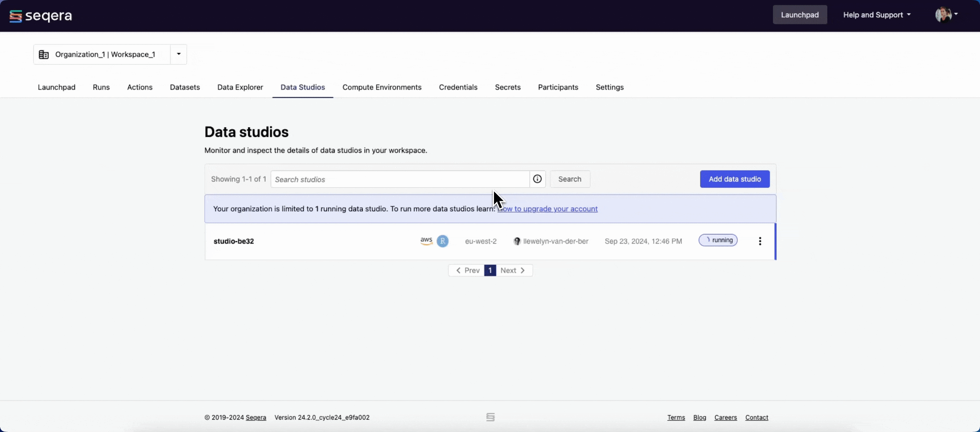Click the Seqera logo top left
The width and height of the screenshot is (980, 432).
tap(40, 14)
